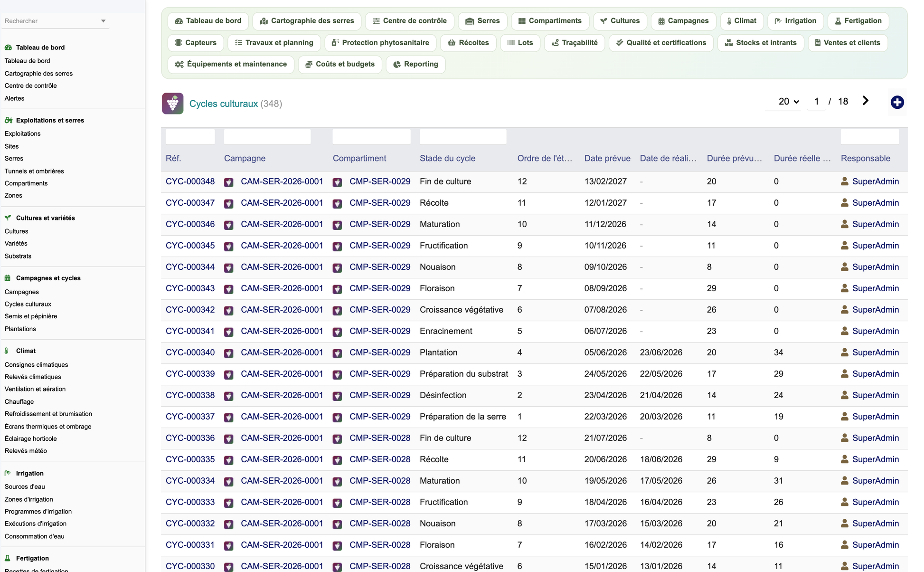924x572 pixels.
Task: Open Cycles culturaux in sidebar
Action: pos(28,304)
